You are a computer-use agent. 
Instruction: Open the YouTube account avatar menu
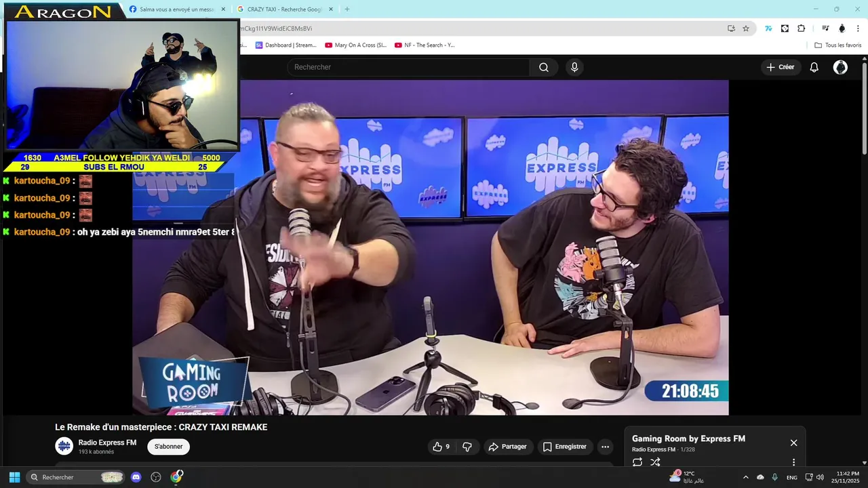840,67
